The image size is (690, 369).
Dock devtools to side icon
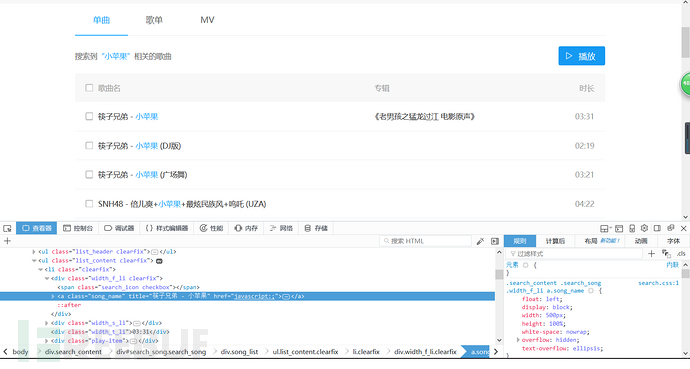point(657,228)
